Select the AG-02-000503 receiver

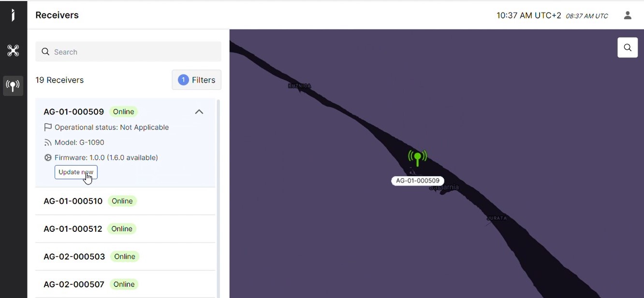coord(125,256)
